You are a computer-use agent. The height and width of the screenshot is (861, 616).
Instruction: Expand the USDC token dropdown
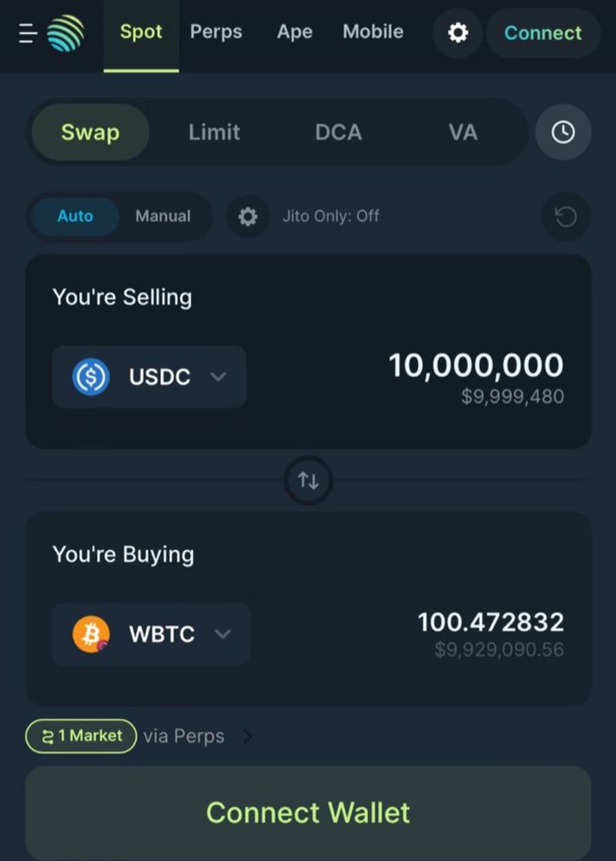pyautogui.click(x=149, y=377)
